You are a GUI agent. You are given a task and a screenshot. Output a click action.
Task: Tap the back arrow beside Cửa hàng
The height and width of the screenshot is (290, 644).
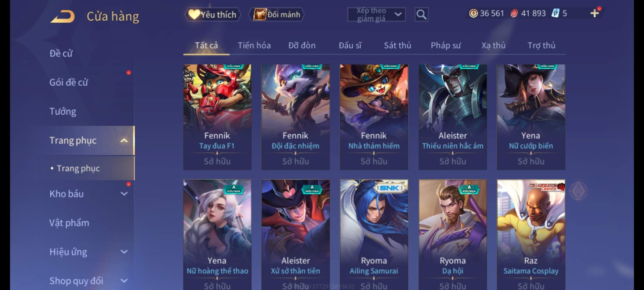63,17
